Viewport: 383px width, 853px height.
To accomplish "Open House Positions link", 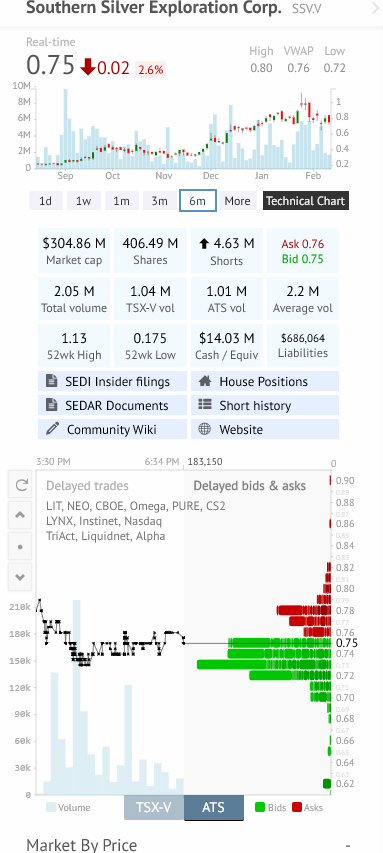I will pos(265,381).
